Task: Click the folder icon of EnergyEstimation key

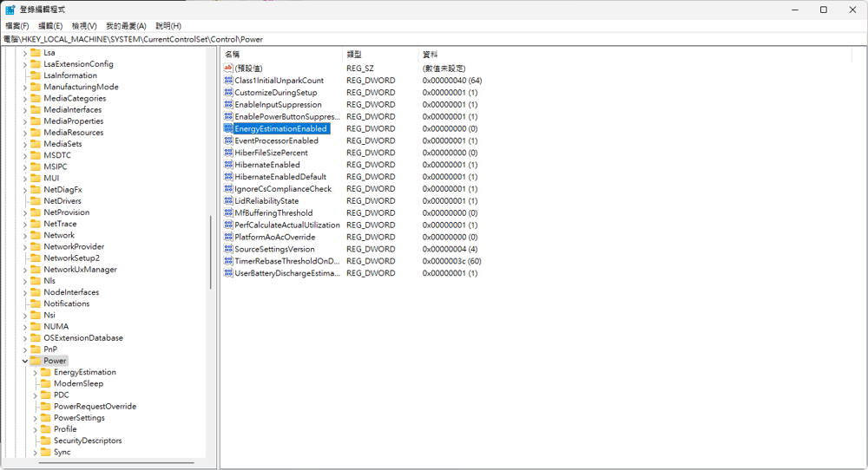Action: [45, 372]
